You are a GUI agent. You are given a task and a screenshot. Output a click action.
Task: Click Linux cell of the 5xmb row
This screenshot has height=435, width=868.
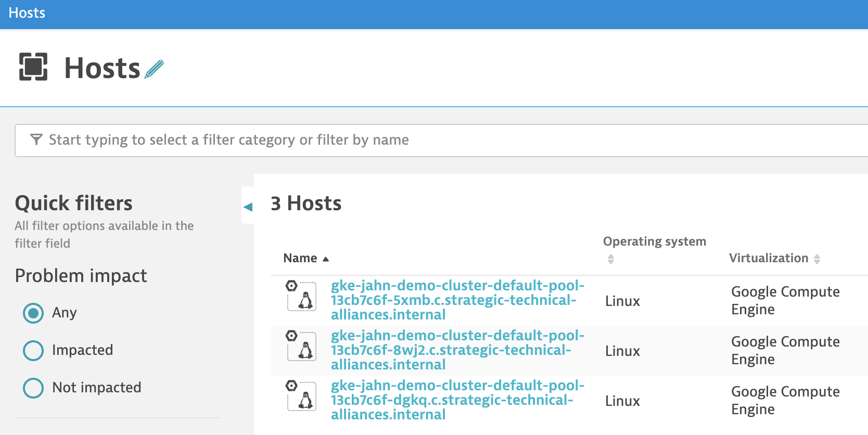[x=622, y=301]
